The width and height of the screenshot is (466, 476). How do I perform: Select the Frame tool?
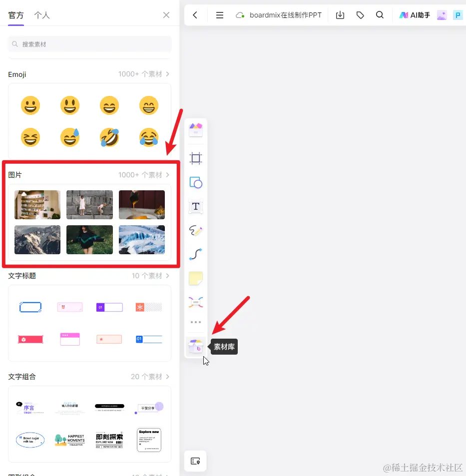pos(196,158)
